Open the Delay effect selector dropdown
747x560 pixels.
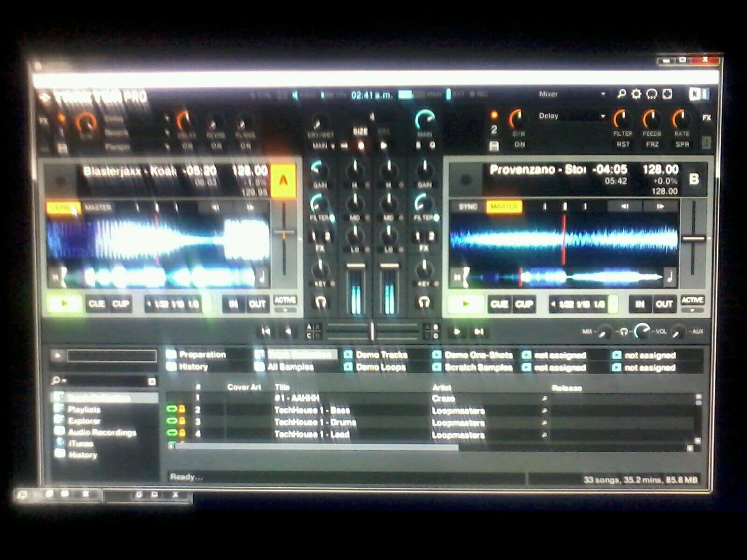click(603, 116)
